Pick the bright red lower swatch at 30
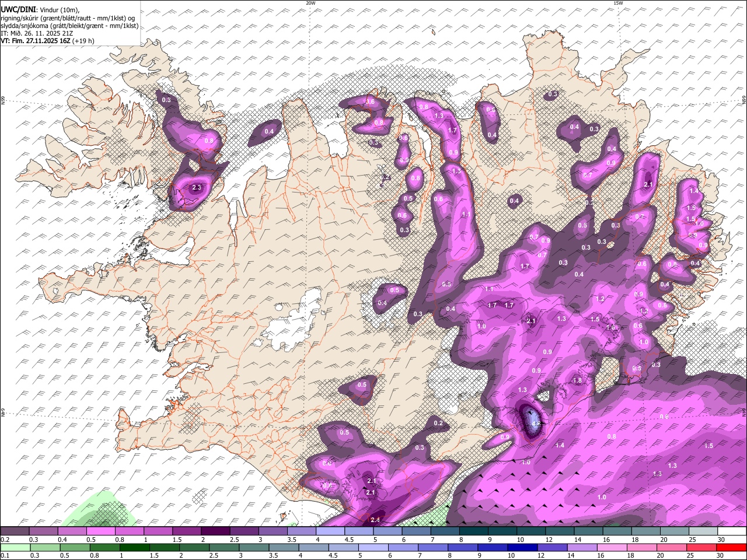The width and height of the screenshot is (747, 560). click(731, 548)
